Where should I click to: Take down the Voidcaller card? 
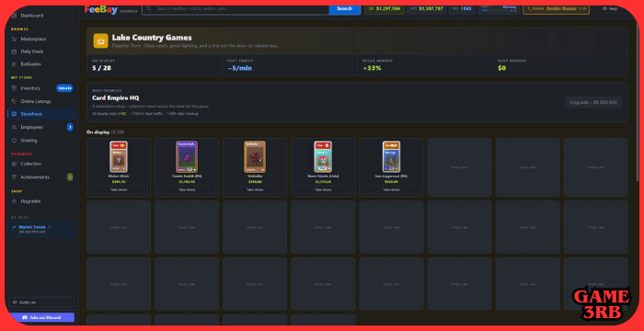255,189
